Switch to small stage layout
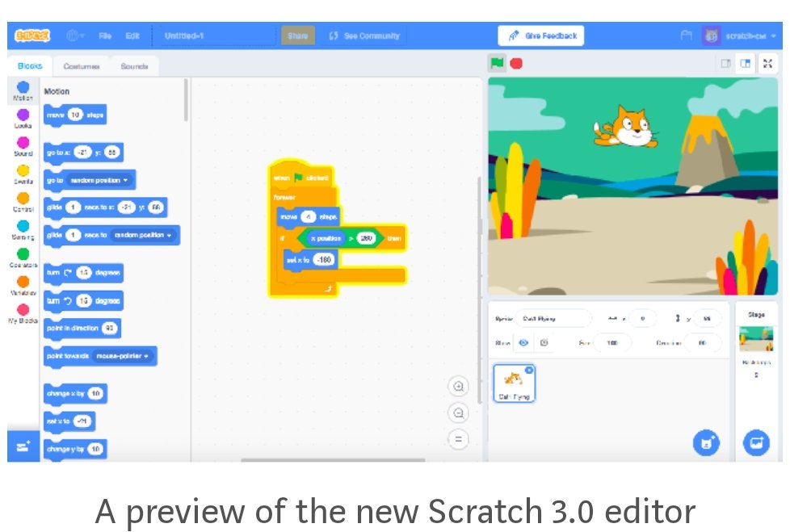 coord(725,64)
